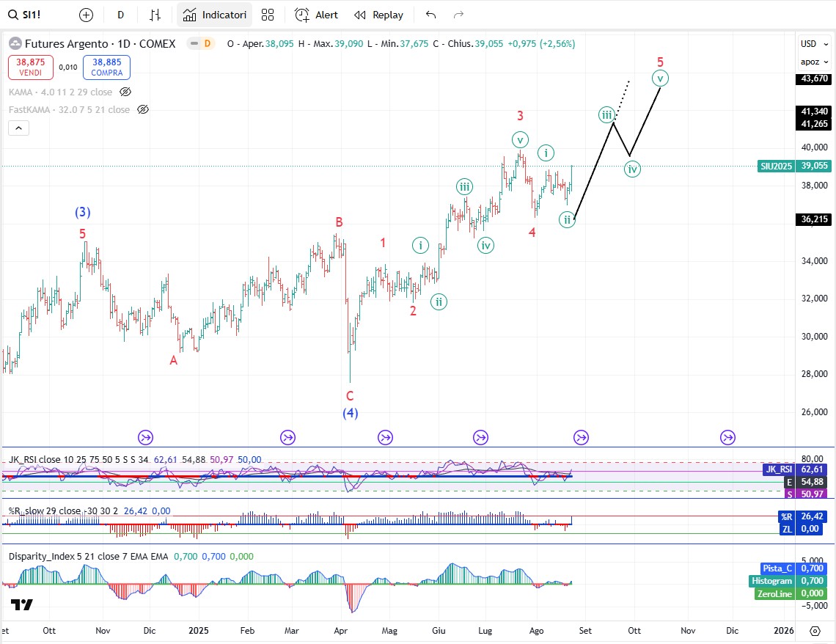The height and width of the screenshot is (644, 836).
Task: Open the USD currency dropdown
Action: click(x=809, y=44)
